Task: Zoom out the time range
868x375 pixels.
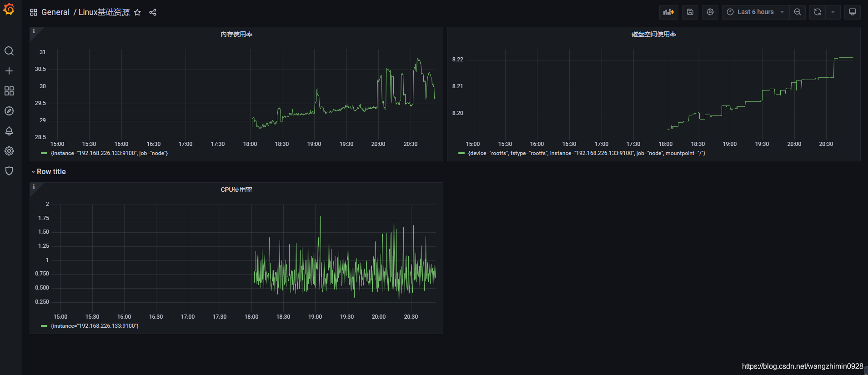Action: tap(798, 12)
